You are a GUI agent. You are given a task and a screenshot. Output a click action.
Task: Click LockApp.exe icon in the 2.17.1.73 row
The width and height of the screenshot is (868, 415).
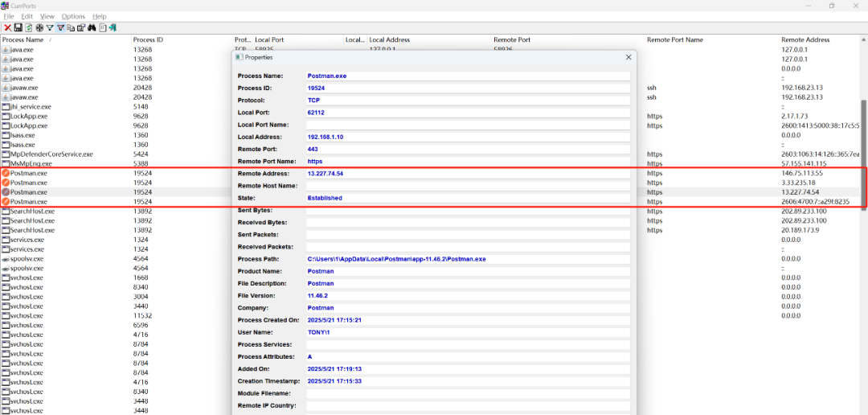coord(6,117)
